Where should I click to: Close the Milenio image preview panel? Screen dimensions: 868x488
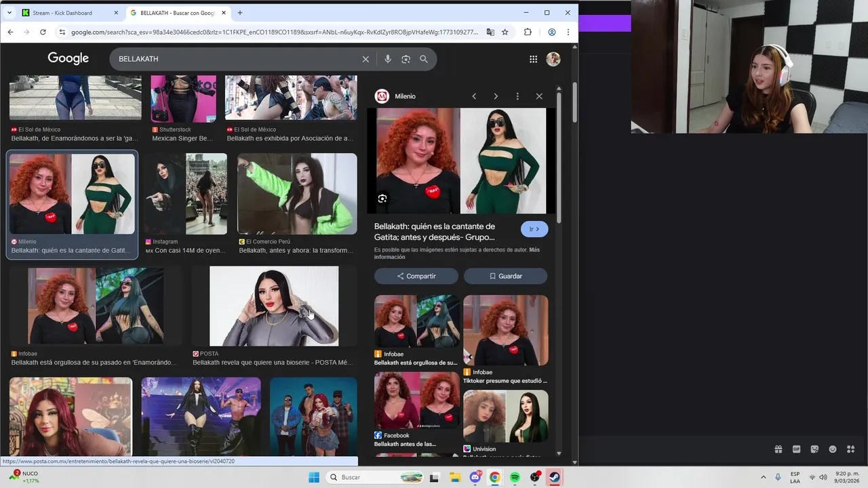539,96
